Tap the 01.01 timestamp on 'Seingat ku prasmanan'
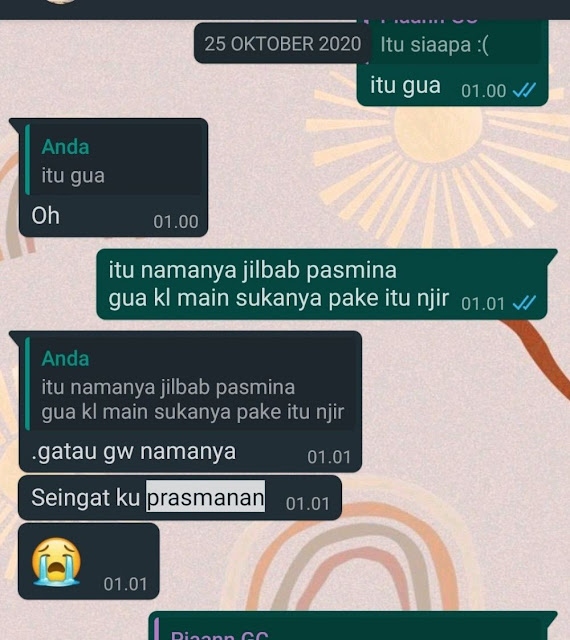This screenshot has height=640, width=570. pyautogui.click(x=308, y=504)
